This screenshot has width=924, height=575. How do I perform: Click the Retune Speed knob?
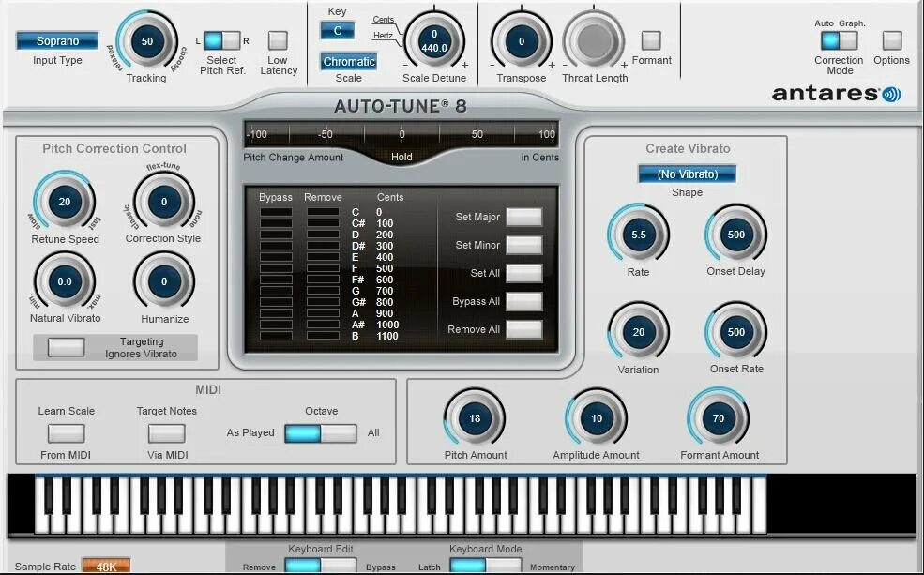pyautogui.click(x=65, y=202)
